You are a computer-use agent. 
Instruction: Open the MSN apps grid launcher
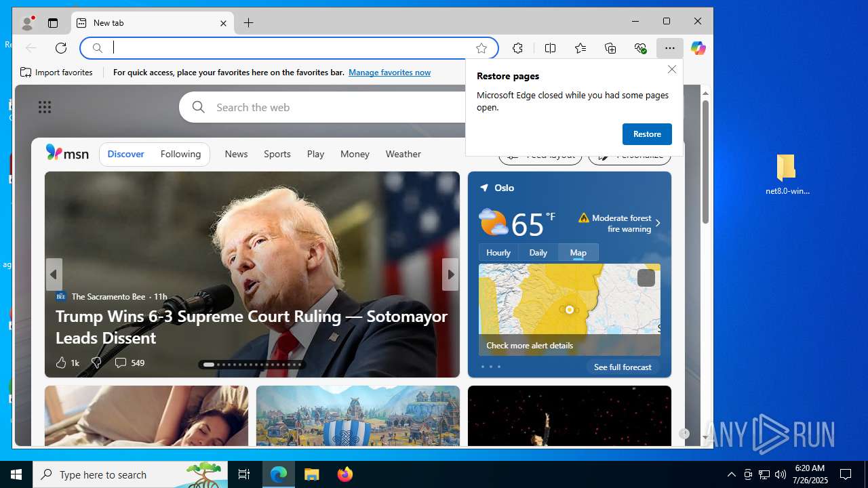[45, 107]
